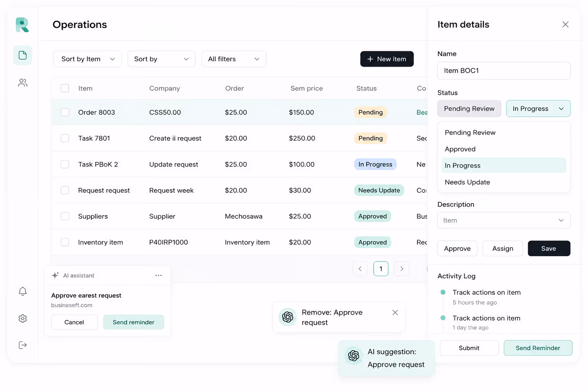Click page number 1 button

381,269
